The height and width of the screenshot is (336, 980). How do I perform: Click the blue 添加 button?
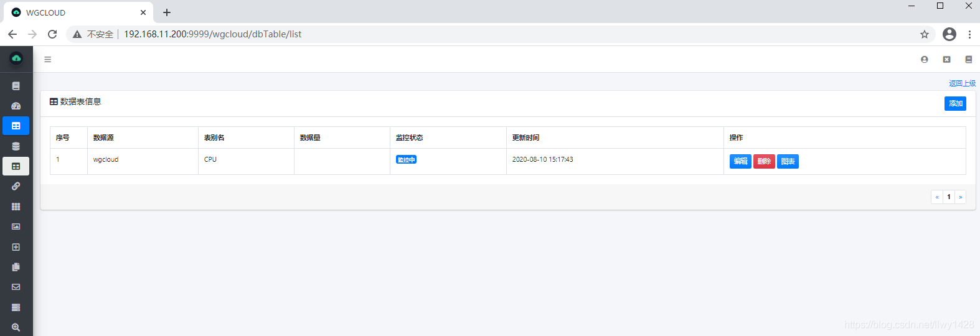[x=955, y=104]
